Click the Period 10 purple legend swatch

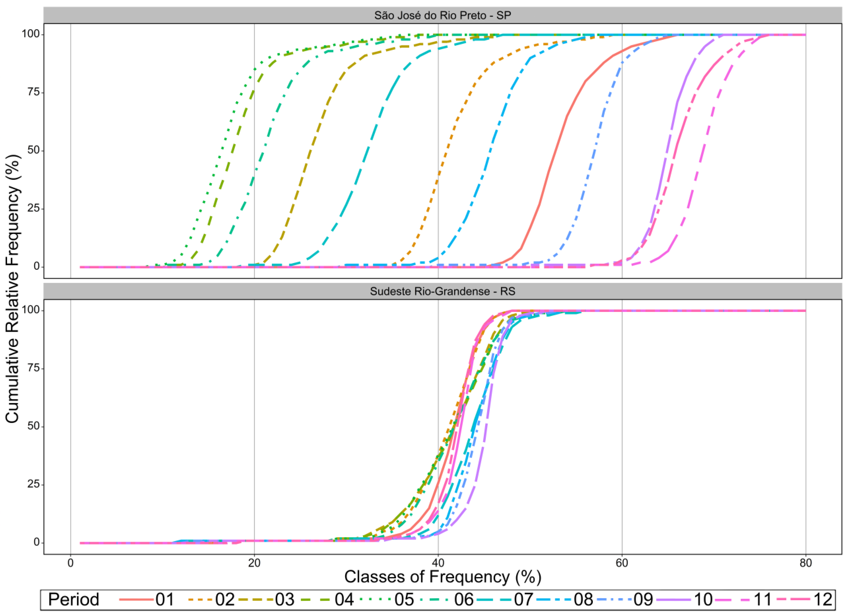[x=674, y=600]
